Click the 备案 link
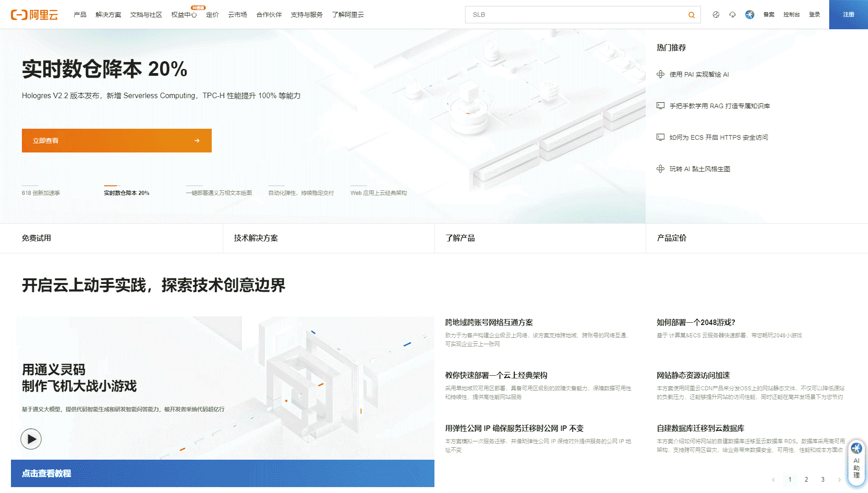Viewport: 868px width, 493px height. tap(769, 15)
